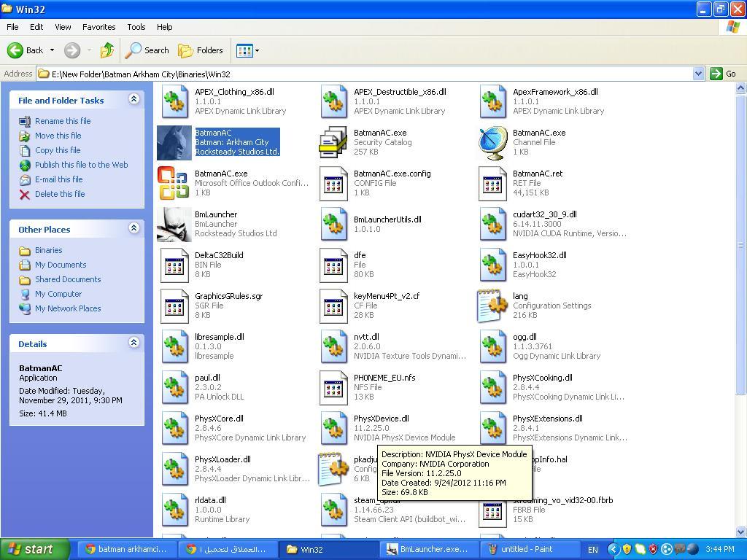Screen dimensions: 747x560
Task: Click the Back button
Action: click(x=26, y=50)
